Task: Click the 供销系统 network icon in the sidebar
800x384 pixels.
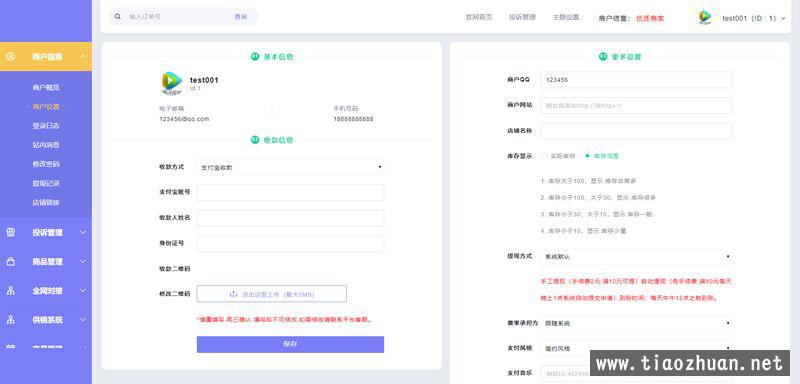Action: [x=11, y=320]
